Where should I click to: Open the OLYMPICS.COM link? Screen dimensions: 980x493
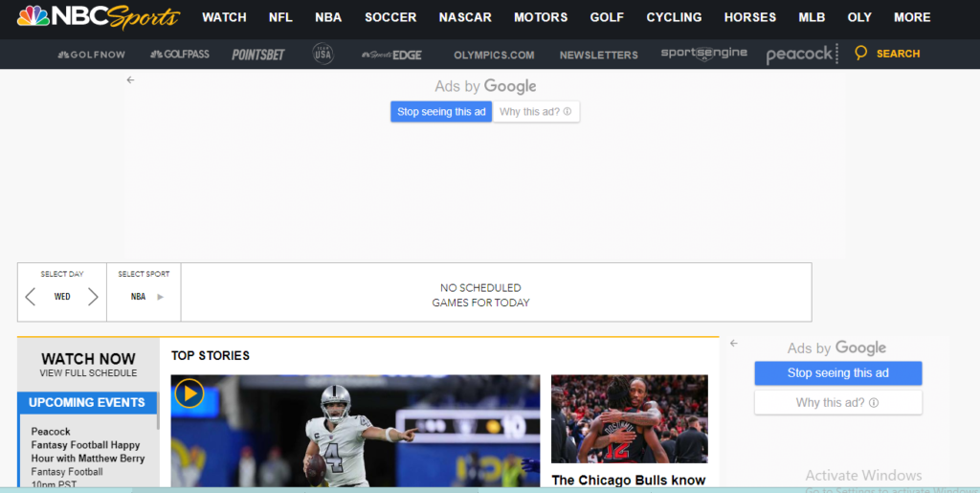coord(494,55)
